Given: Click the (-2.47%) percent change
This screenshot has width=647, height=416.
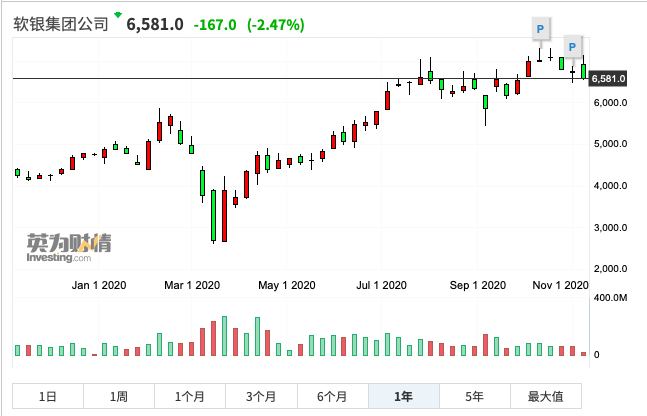Looking at the screenshot, I should [x=276, y=25].
